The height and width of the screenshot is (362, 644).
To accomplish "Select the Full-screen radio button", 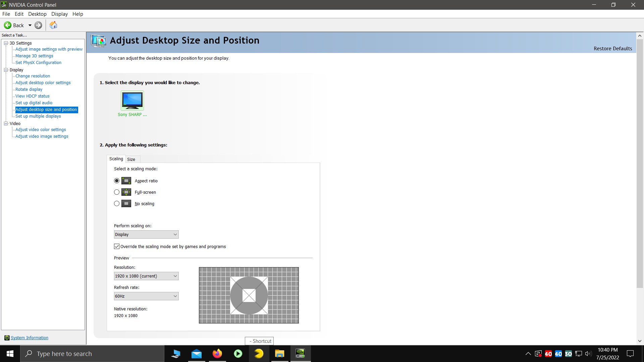I will coord(117,192).
